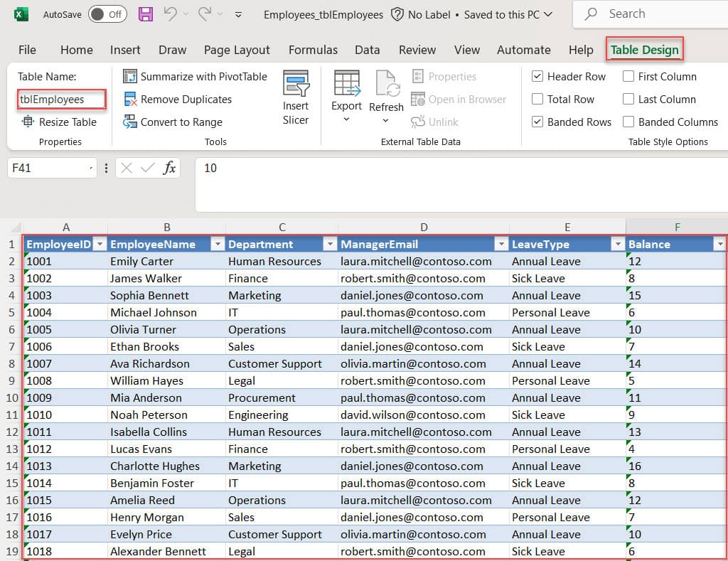Toggle AutoSave switch off/on
This screenshot has height=561, width=728.
click(x=107, y=14)
